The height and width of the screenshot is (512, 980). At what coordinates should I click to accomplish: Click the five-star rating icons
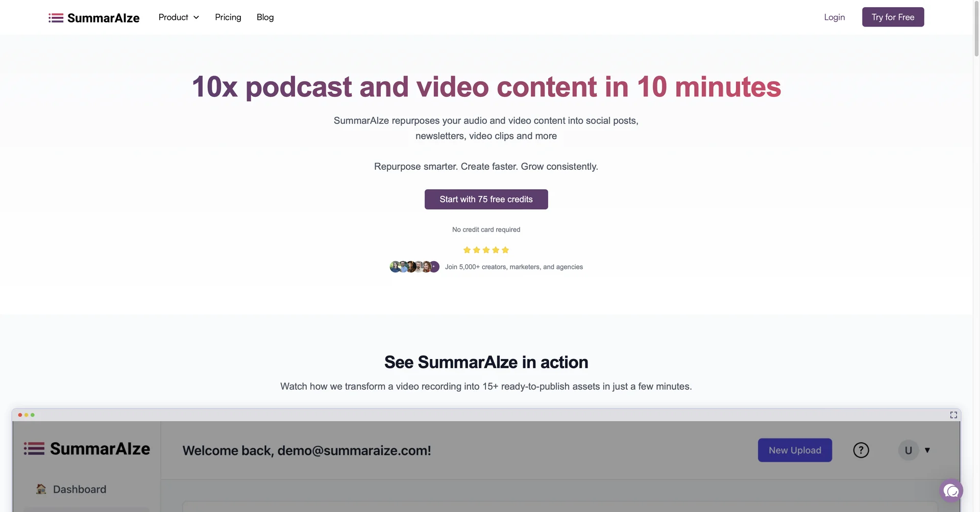tap(486, 250)
